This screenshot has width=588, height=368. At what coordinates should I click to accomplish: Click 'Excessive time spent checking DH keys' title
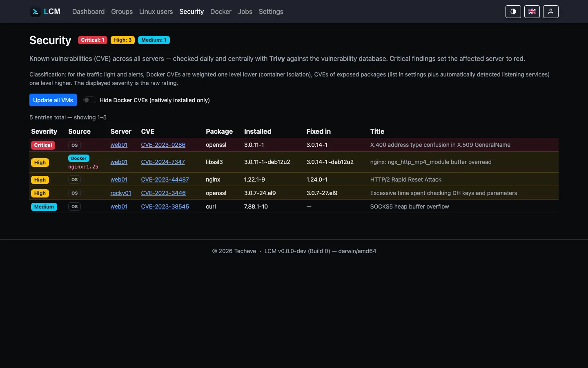point(443,193)
